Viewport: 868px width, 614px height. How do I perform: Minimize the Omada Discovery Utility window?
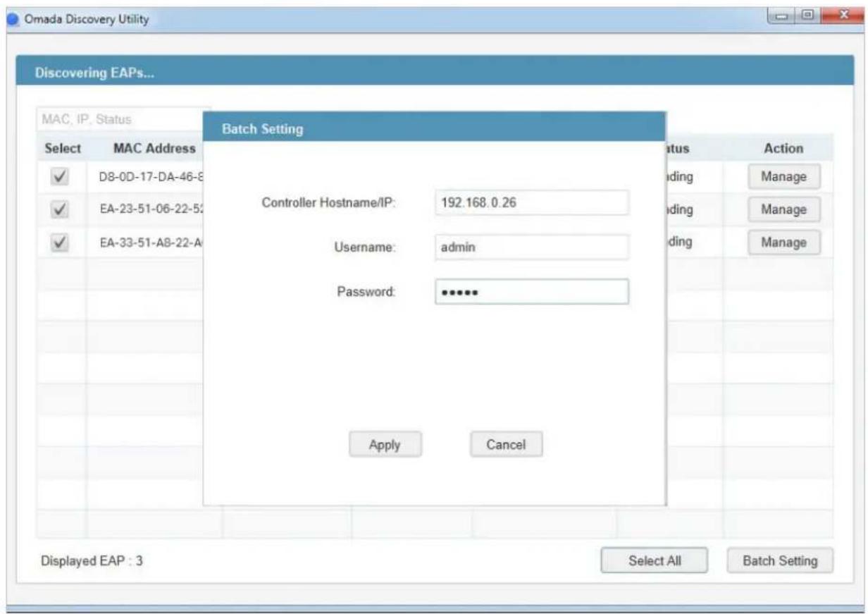781,14
